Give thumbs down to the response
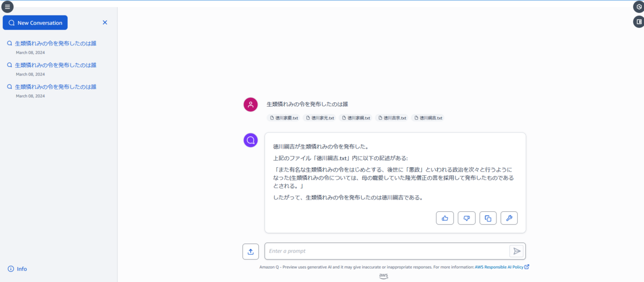Screen dimensions: 644x282 (466, 218)
